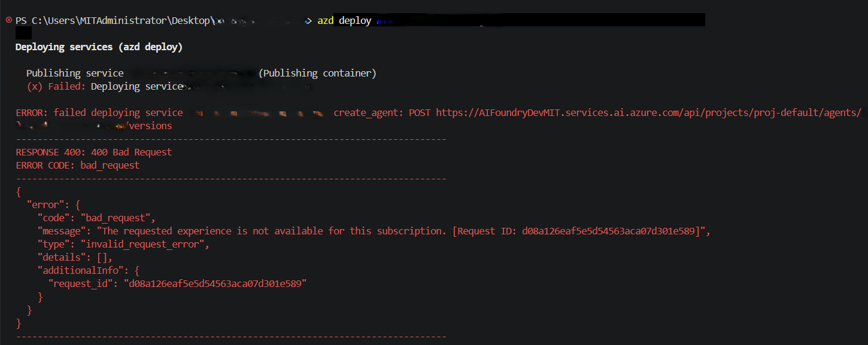Click the '"details": []' JSON line

pos(75,257)
